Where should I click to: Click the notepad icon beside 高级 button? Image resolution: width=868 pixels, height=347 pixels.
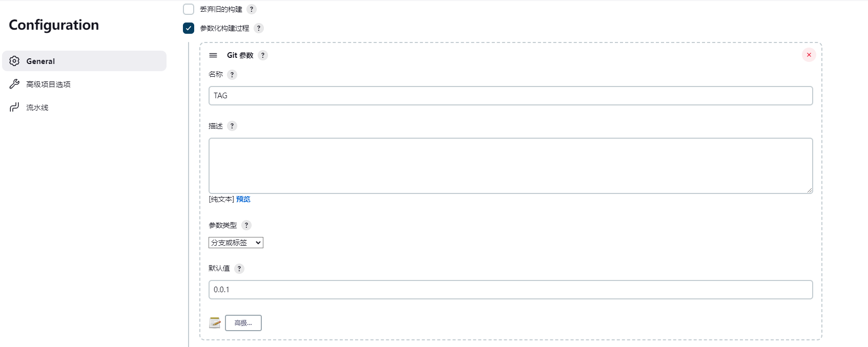(x=215, y=323)
